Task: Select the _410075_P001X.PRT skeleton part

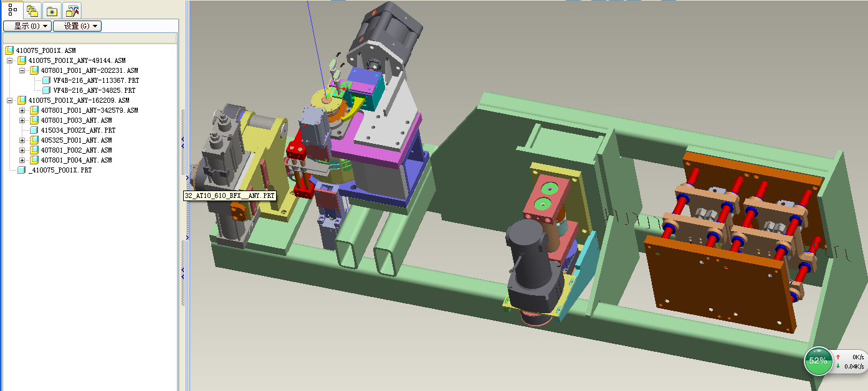Action: point(60,170)
